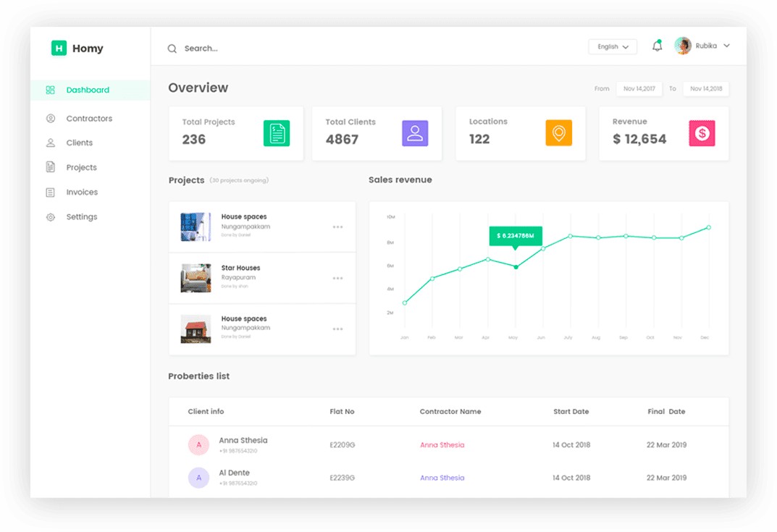Open the first House spaces project thumbnail
The width and height of the screenshot is (777, 532).
pos(196,227)
